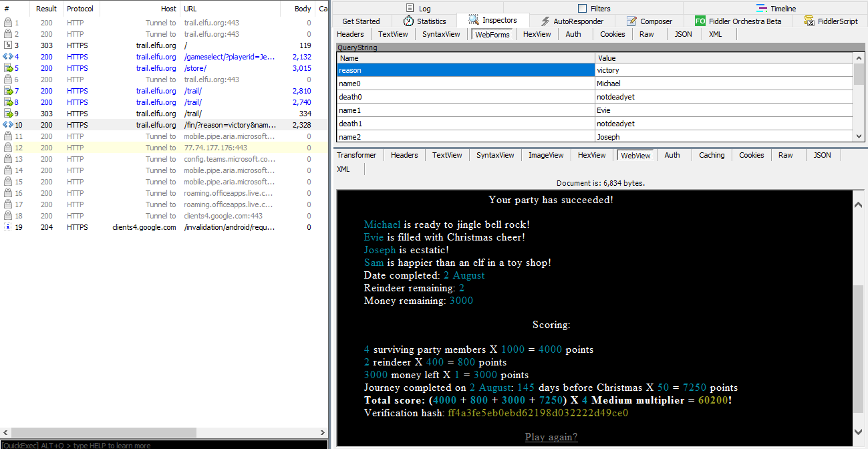Toggle the Filters checkbox
The image size is (868, 449).
tap(582, 9)
